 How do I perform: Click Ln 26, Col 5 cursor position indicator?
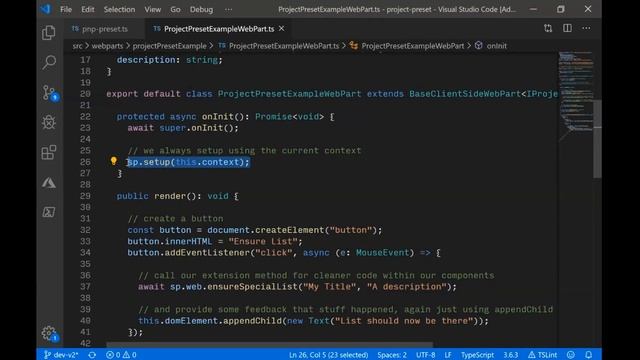[329, 355]
